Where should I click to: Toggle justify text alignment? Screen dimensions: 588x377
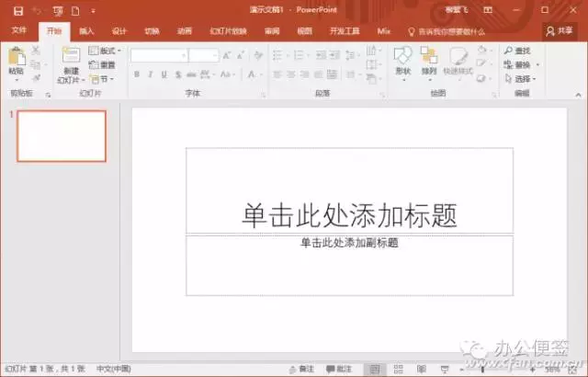point(319,74)
